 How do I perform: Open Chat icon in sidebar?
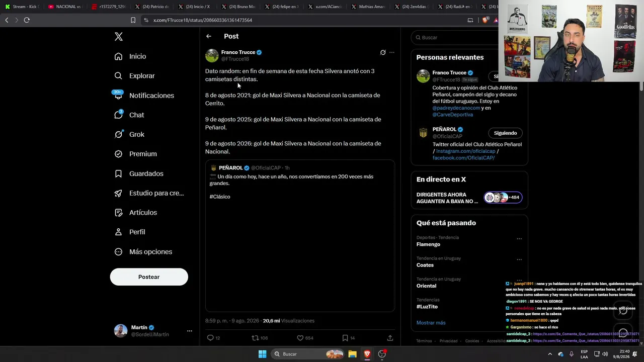[118, 115]
